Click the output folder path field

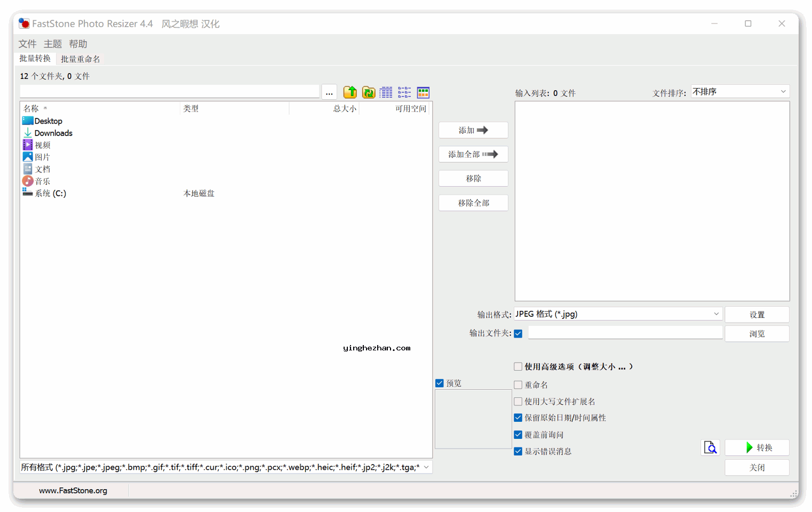coord(625,333)
